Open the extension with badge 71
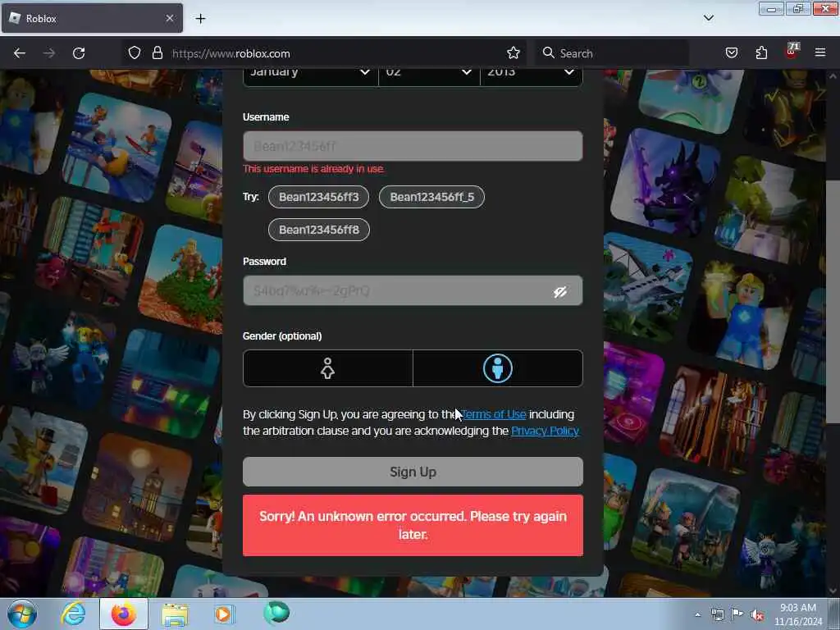This screenshot has width=840, height=630. tap(792, 52)
